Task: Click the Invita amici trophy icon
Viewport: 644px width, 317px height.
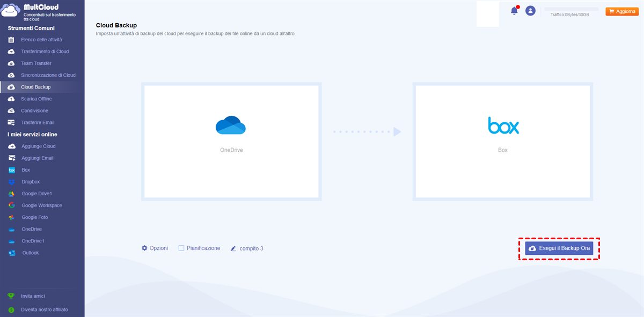Action: click(x=11, y=296)
